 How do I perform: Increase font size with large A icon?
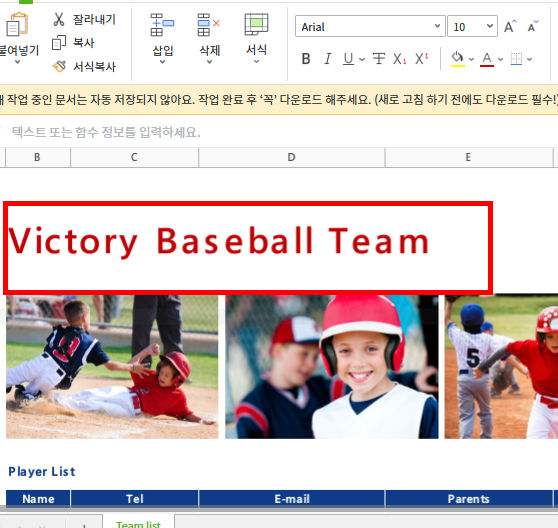pos(510,26)
